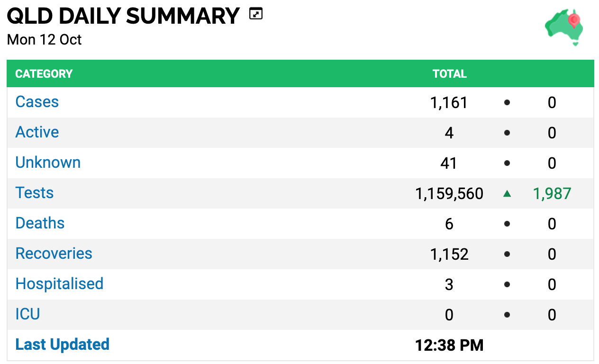Click the TOTAL column header
Viewport: 599px width, 364px height.
pos(449,74)
